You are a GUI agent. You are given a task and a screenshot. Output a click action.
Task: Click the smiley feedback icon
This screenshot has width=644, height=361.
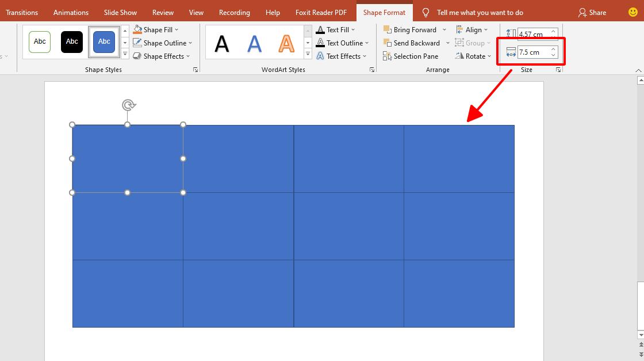point(633,12)
